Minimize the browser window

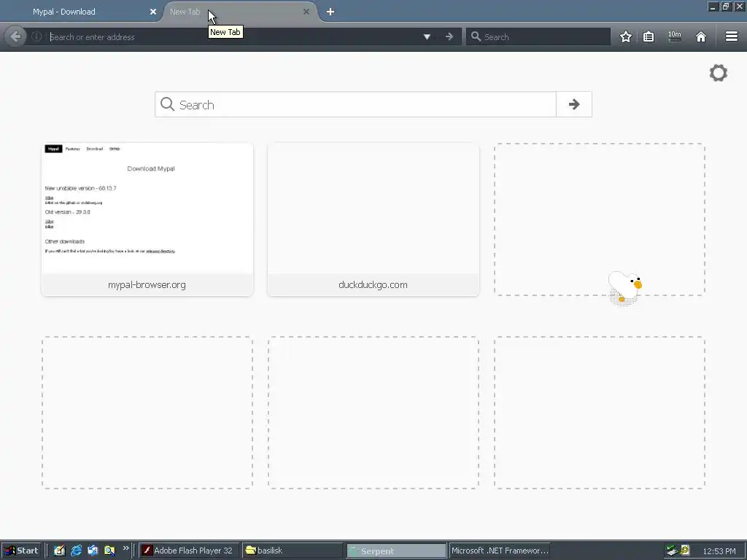[713, 6]
